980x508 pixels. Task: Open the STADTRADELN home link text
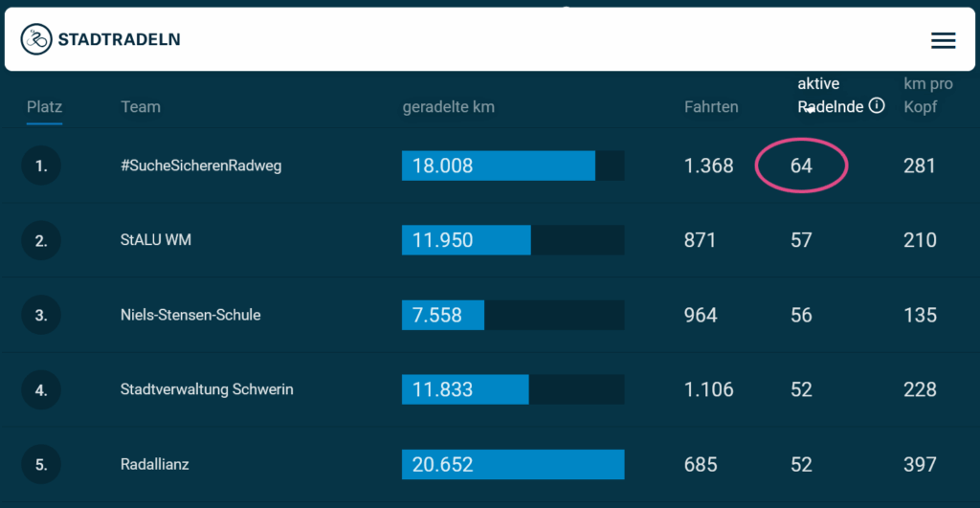point(119,39)
